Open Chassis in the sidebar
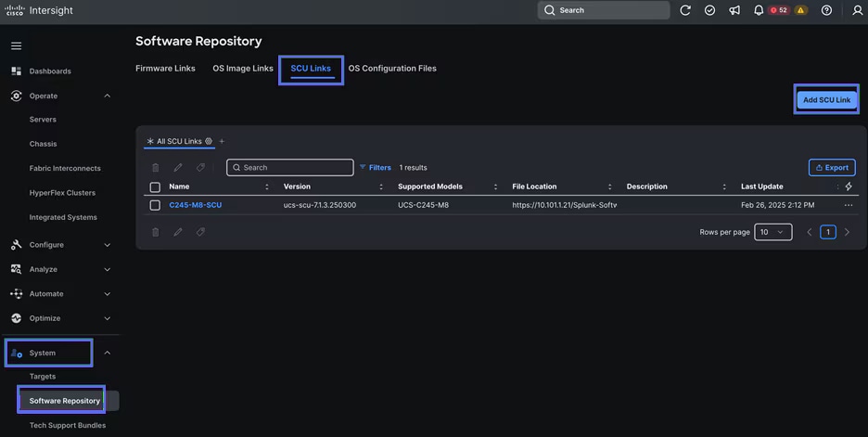The image size is (868, 437). point(44,144)
